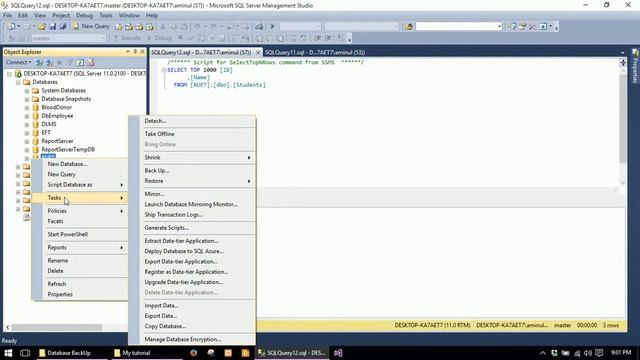640x360 pixels.
Task: Open the Connect dropdown in Object Explorer
Action: [18, 62]
